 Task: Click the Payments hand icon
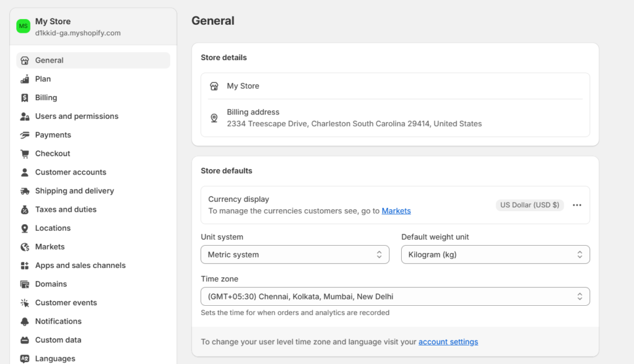pos(25,135)
